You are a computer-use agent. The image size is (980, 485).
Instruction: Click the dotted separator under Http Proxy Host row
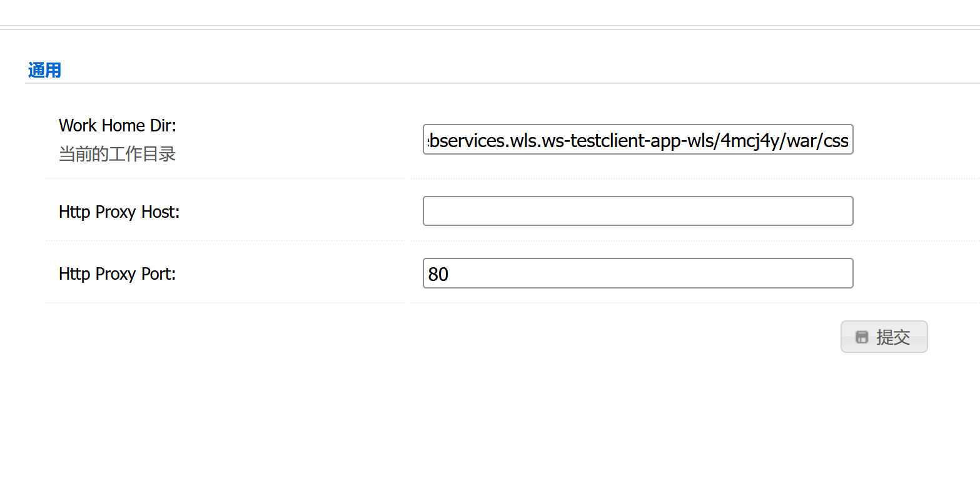point(225,240)
